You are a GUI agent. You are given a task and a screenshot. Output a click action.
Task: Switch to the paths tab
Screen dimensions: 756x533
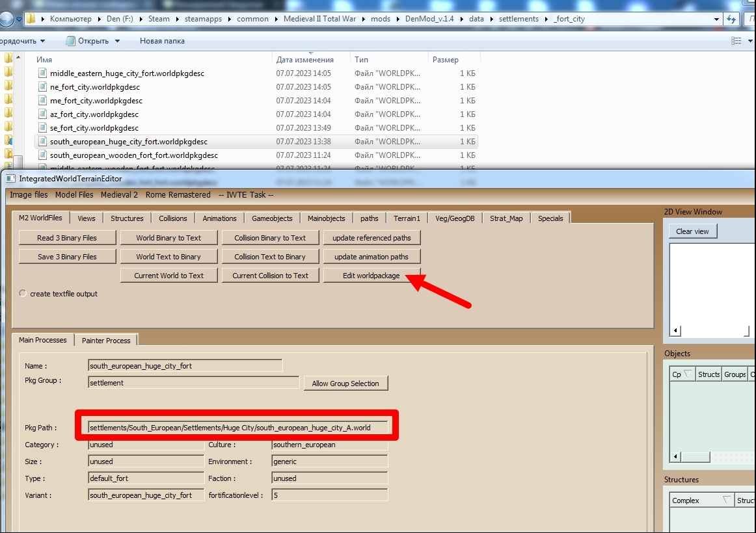click(369, 218)
